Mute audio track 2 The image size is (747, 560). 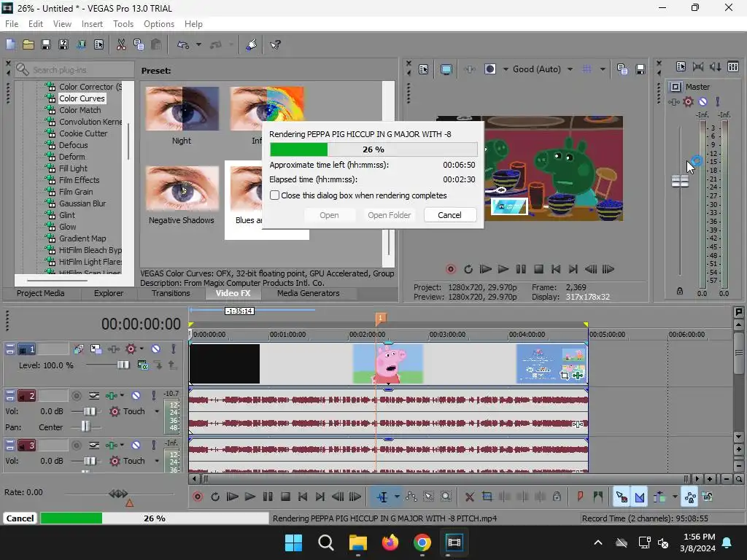coord(136,395)
